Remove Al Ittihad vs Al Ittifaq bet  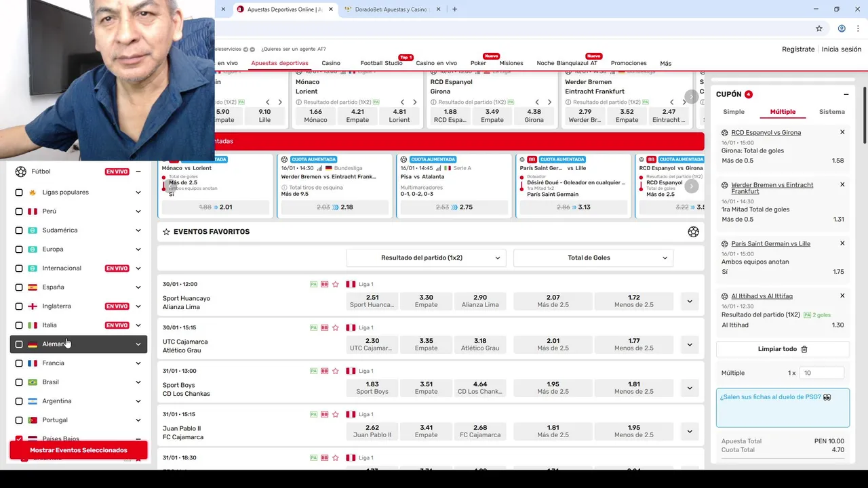tap(842, 296)
